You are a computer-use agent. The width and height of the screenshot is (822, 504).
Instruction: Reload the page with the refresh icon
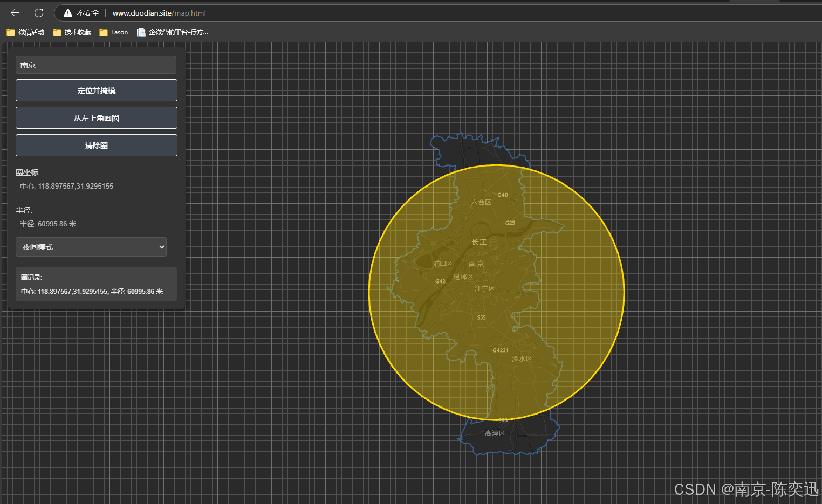(x=39, y=12)
